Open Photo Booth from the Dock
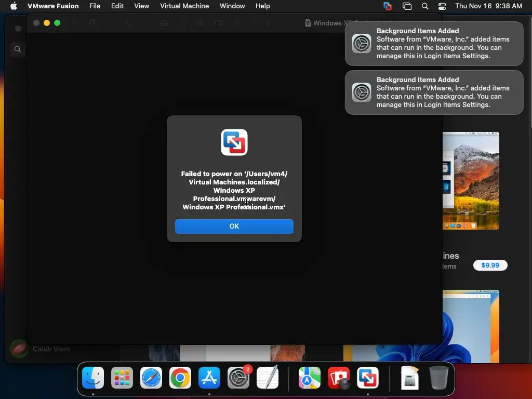 coord(339,377)
